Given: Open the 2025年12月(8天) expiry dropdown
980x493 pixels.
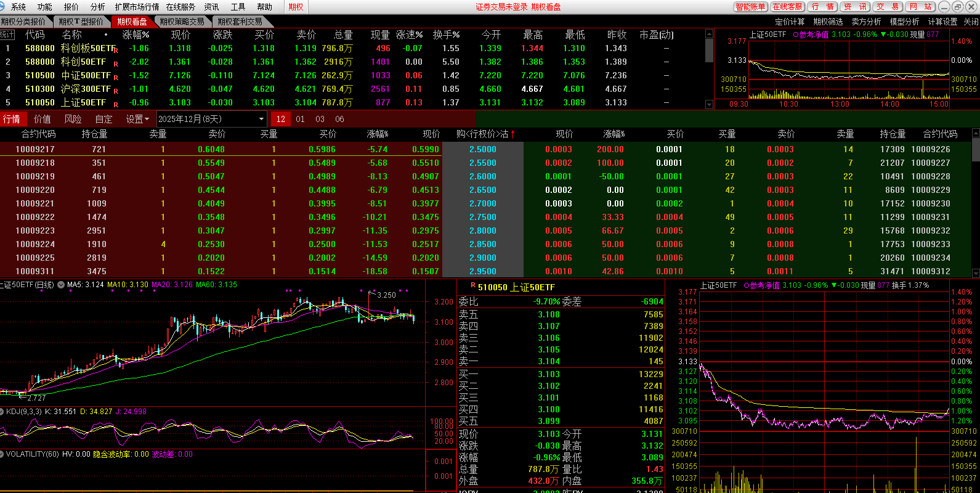Looking at the screenshot, I should (211, 119).
